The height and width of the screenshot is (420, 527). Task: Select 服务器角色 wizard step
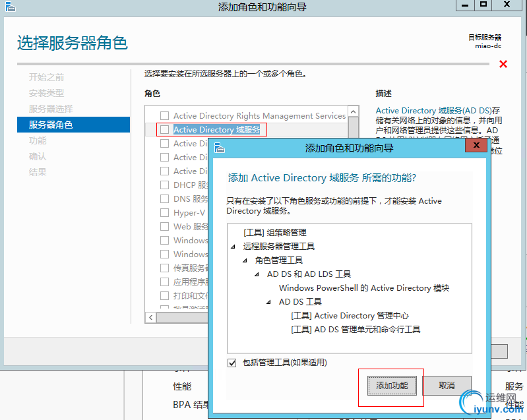tap(73, 125)
